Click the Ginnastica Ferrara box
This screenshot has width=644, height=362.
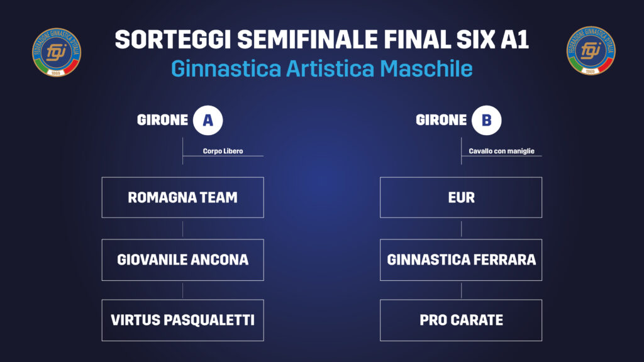[461, 260]
